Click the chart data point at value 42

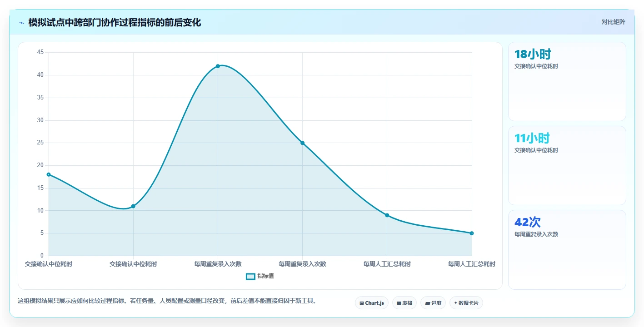pos(218,66)
